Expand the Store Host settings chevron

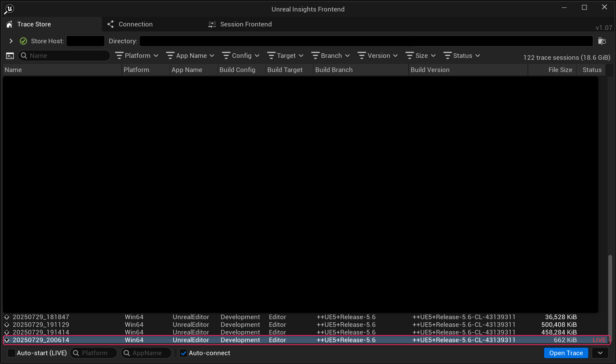(x=11, y=41)
